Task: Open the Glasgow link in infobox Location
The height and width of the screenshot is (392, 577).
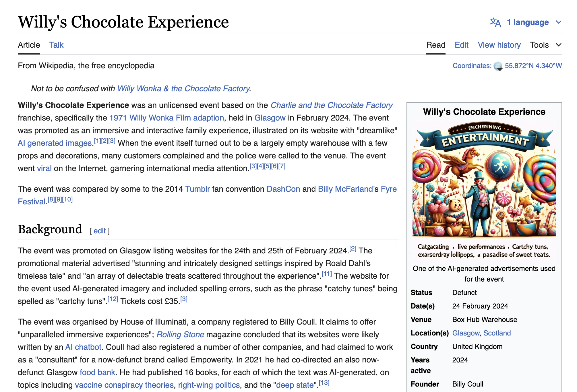Action: [466, 333]
